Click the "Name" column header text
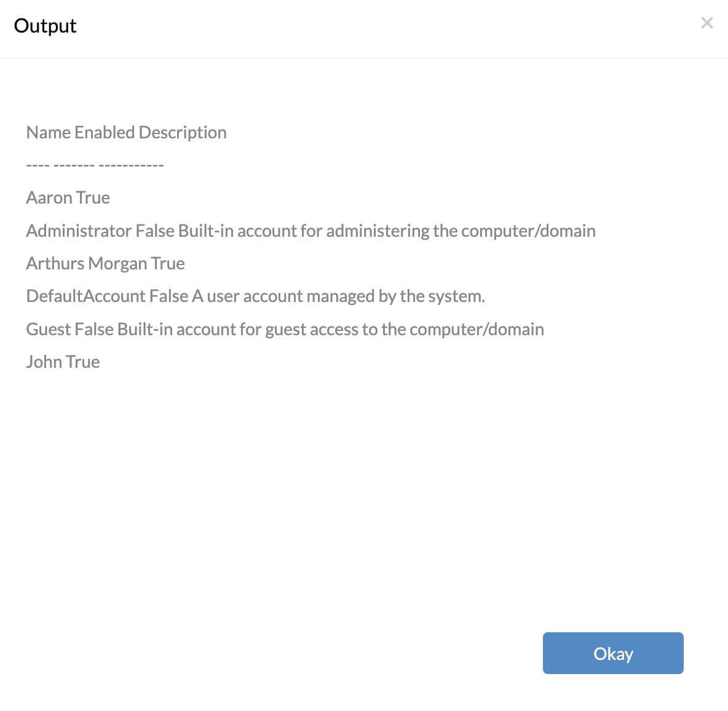The image size is (728, 711). pos(49,132)
